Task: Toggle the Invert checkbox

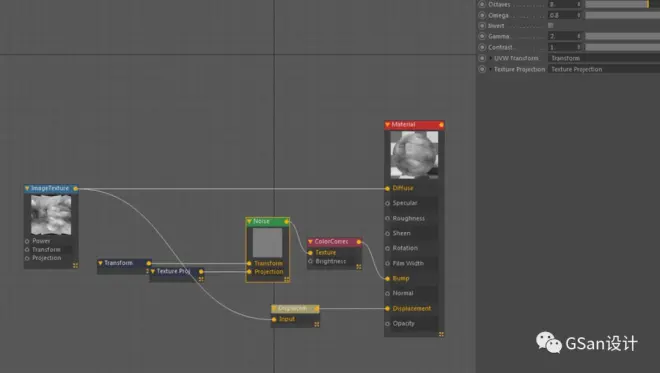Action: tap(551, 26)
